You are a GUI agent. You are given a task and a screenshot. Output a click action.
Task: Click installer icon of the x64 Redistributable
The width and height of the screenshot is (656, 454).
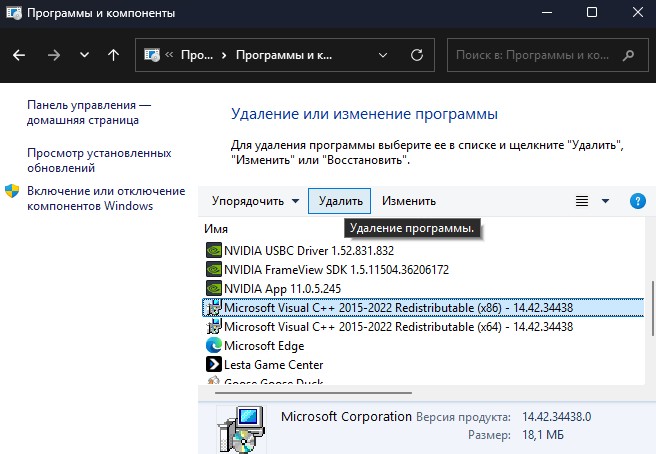tap(214, 326)
